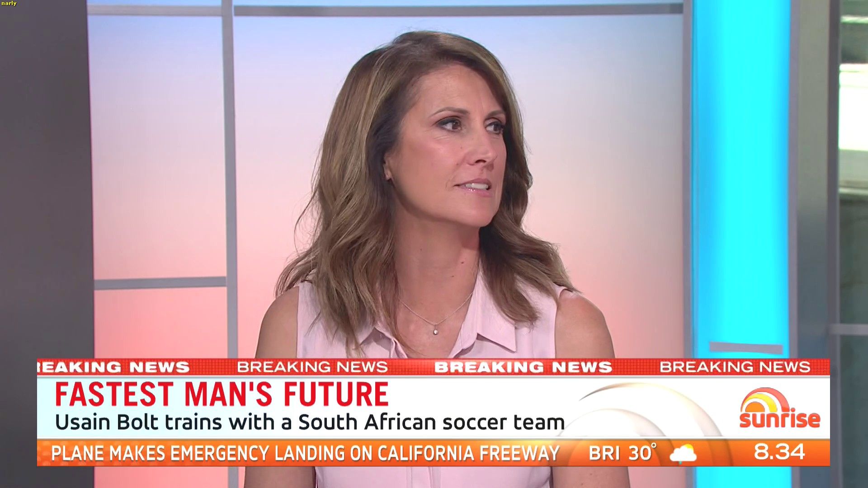Click the 'narly' watermark text in corner

tap(8, 3)
